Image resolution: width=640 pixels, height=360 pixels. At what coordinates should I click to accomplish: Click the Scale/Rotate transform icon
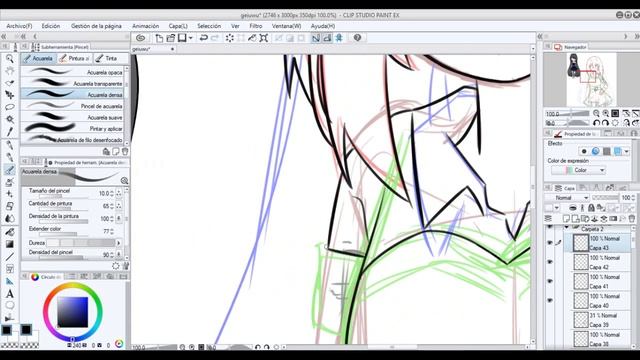[x=264, y=38]
